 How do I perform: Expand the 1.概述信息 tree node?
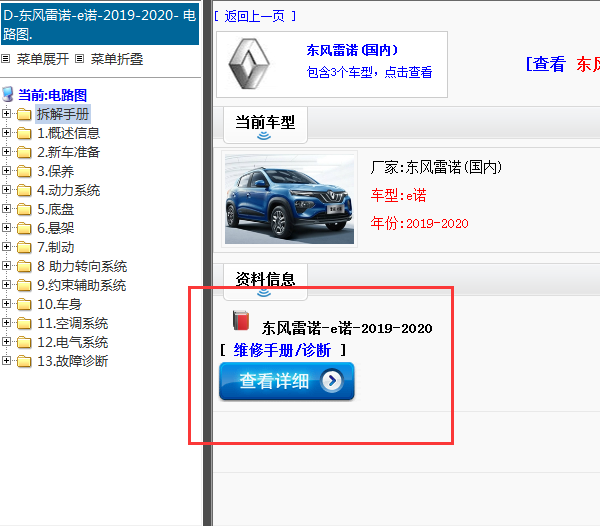(6, 133)
